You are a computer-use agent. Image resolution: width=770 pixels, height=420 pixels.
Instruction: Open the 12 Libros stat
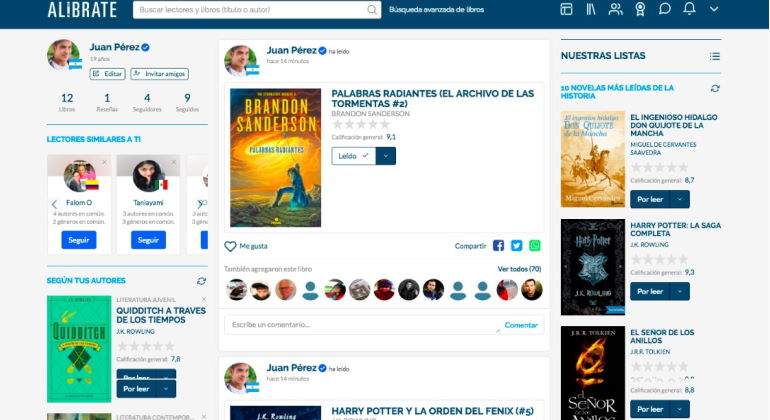pyautogui.click(x=67, y=102)
